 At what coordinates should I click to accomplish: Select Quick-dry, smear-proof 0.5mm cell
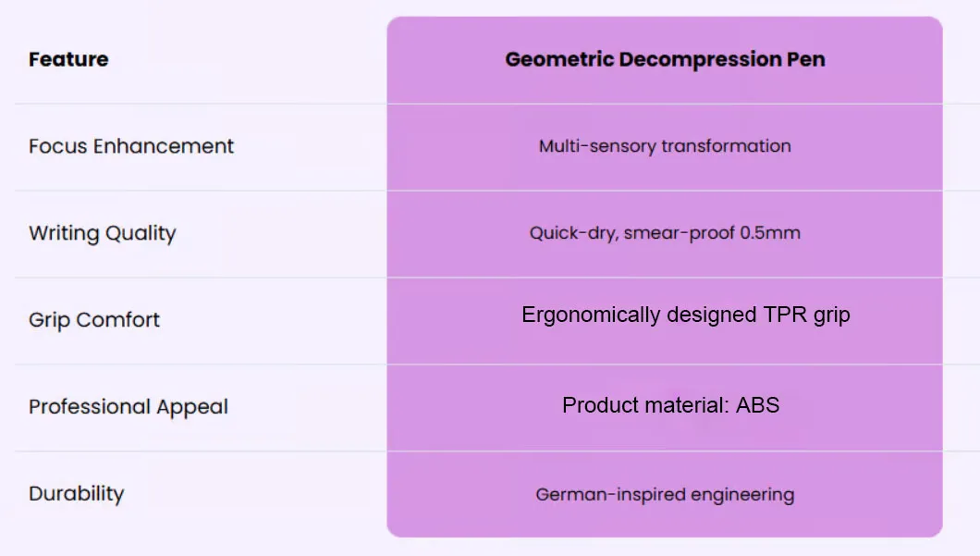point(665,233)
